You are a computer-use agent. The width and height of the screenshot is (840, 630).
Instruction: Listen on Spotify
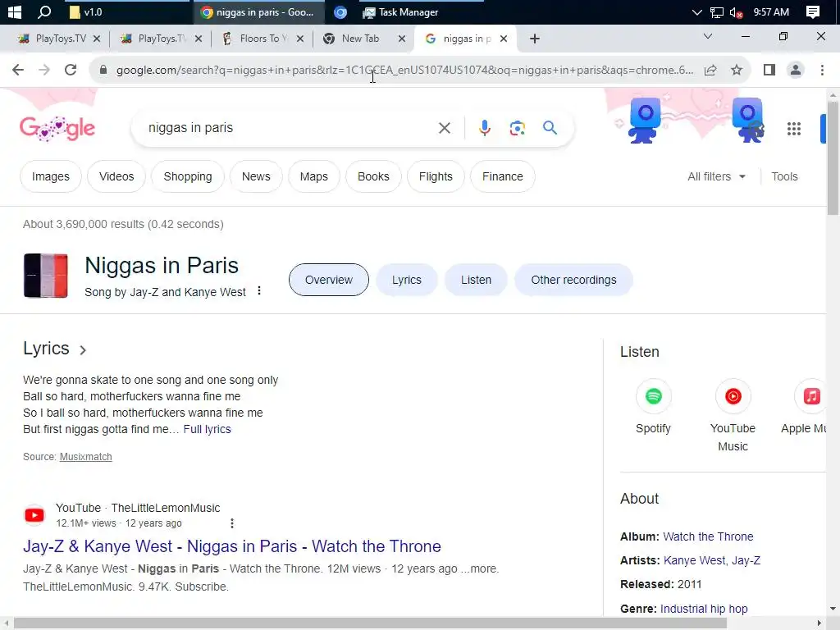(x=653, y=406)
